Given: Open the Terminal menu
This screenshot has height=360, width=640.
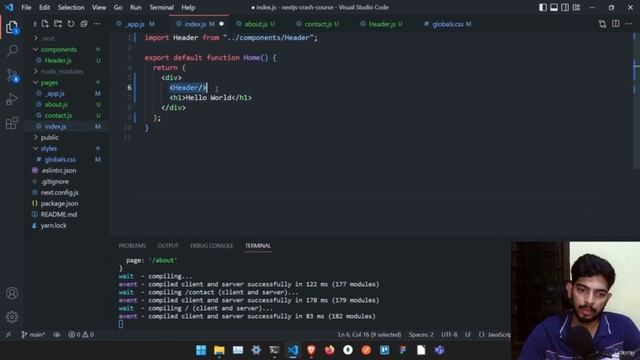Looking at the screenshot, I should [x=161, y=7].
